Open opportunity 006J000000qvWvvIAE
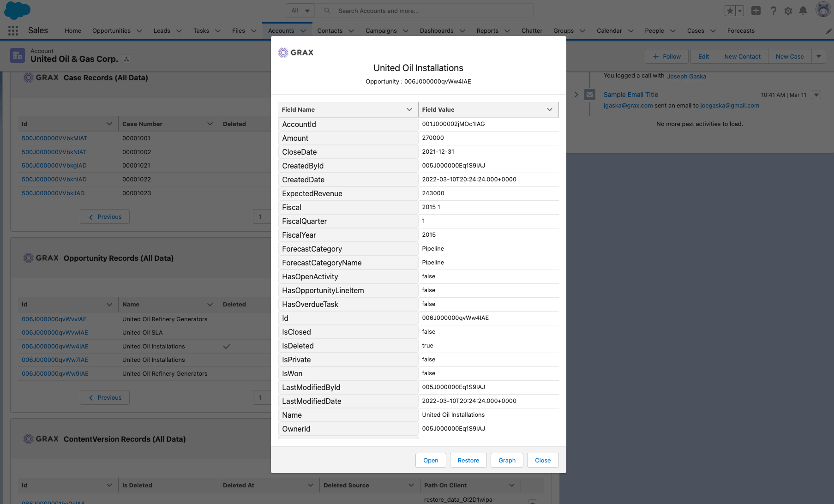 point(54,319)
